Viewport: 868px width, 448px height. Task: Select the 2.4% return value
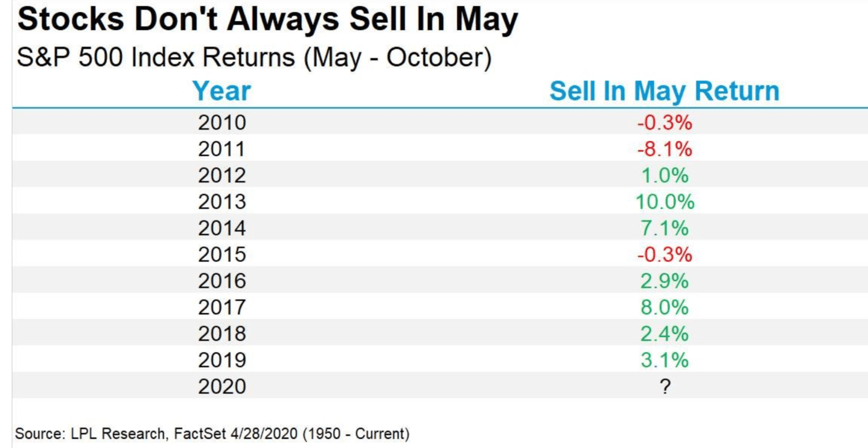pyautogui.click(x=664, y=333)
